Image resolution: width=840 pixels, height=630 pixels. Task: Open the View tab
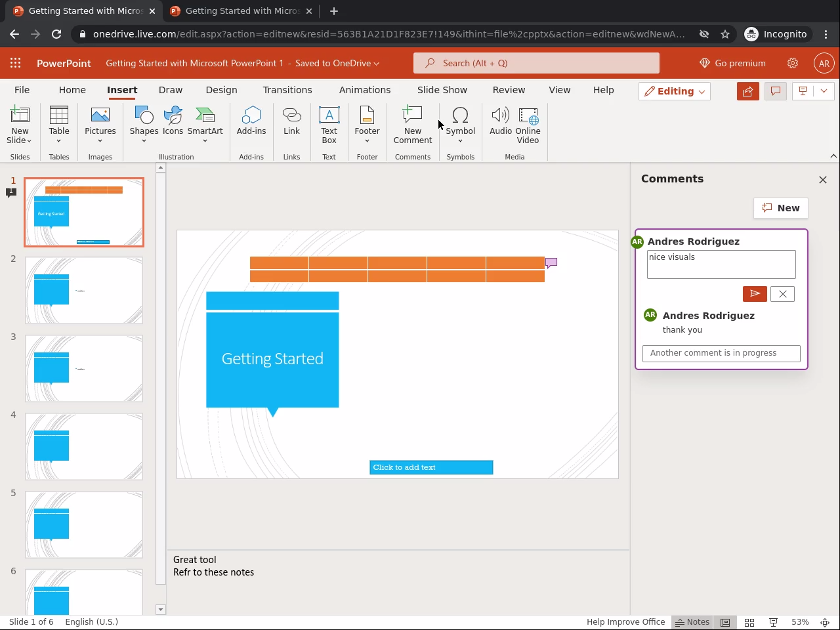pyautogui.click(x=560, y=90)
